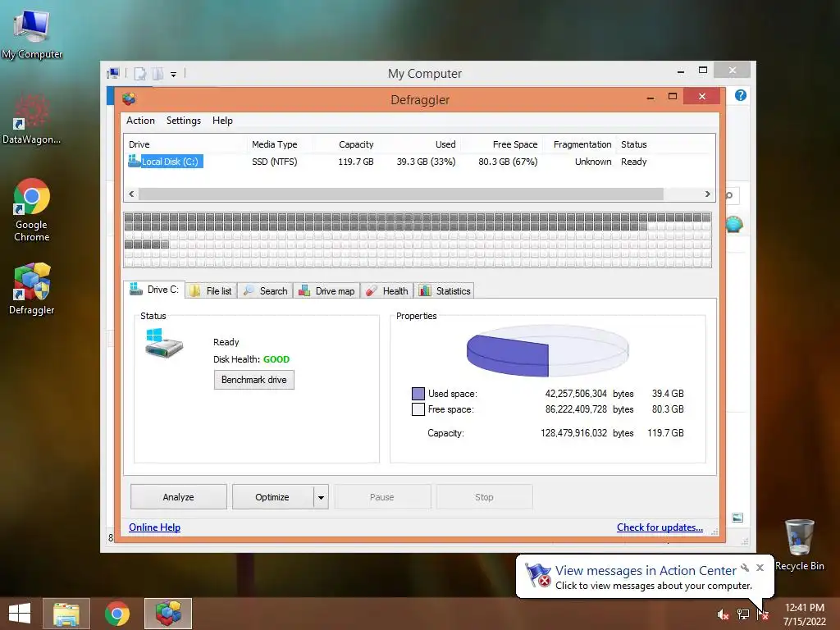Open File Explorer from the taskbar
The height and width of the screenshot is (630, 840).
(x=66, y=614)
